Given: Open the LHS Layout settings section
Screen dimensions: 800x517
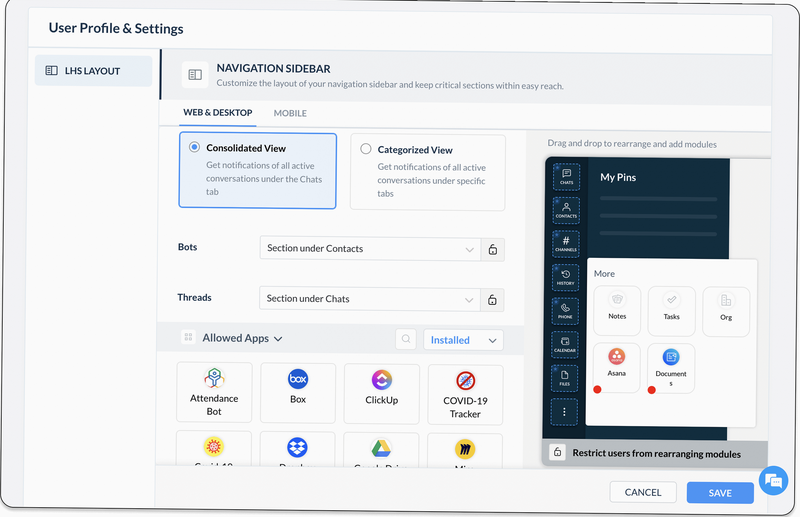Looking at the screenshot, I should coord(93,70).
